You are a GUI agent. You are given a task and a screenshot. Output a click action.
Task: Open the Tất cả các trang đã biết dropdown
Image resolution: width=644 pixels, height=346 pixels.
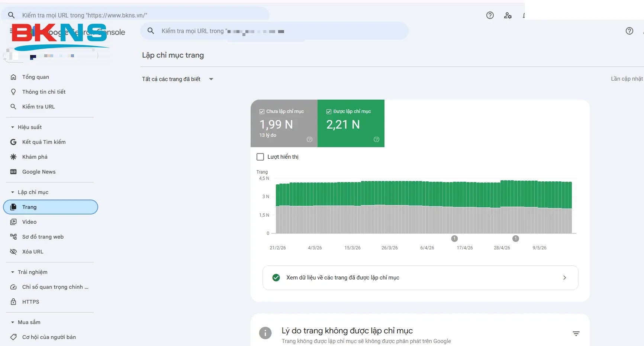(178, 79)
